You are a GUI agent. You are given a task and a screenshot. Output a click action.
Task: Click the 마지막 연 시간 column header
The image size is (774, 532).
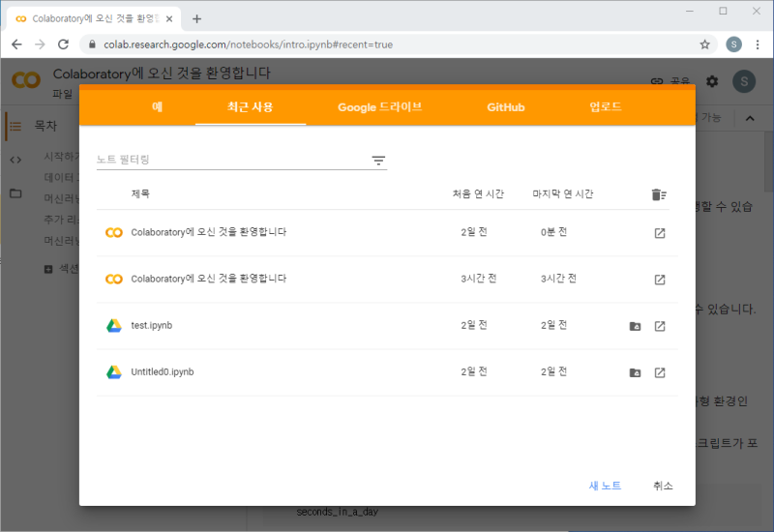(563, 194)
